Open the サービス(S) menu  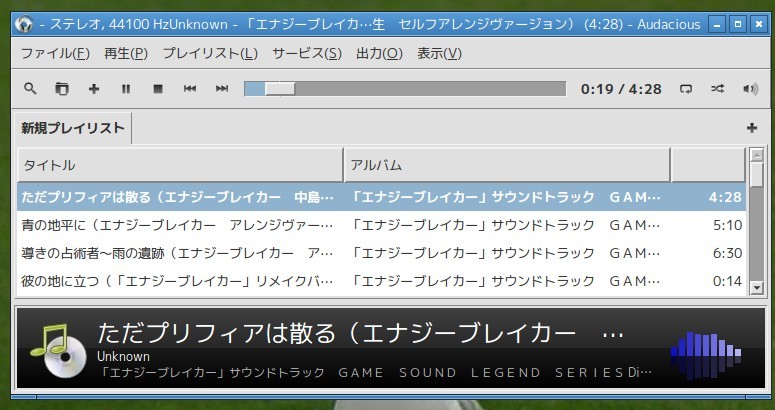pos(307,53)
